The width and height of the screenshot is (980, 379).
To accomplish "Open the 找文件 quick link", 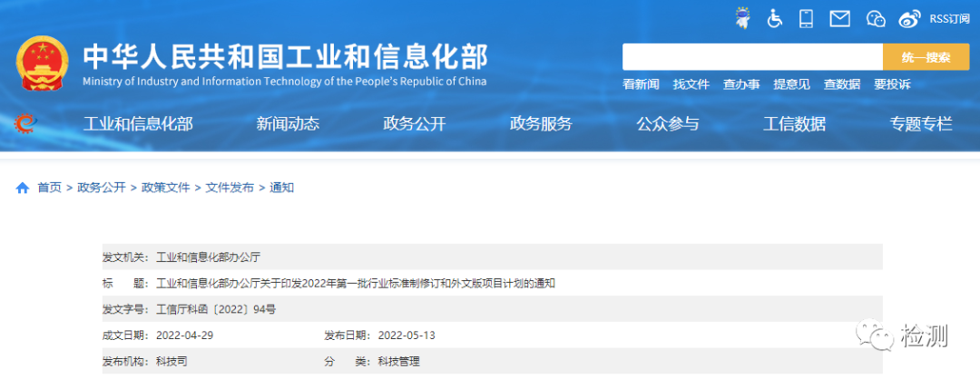I will point(691,84).
